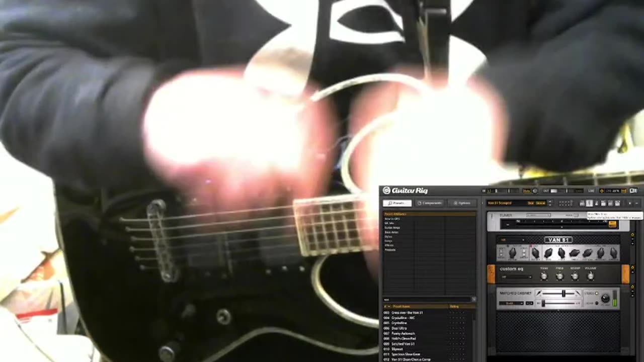This screenshot has height=362, width=644.
Task: Click the view switch icon at header's right end
Action: [x=633, y=191]
